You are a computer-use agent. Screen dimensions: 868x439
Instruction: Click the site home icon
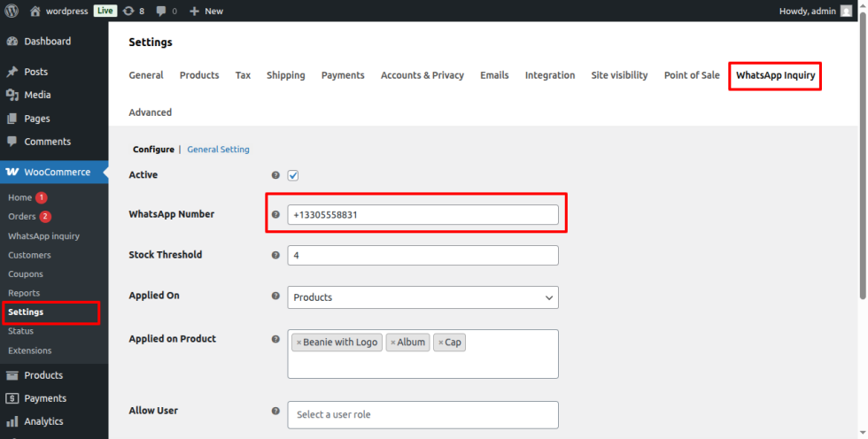[35, 11]
